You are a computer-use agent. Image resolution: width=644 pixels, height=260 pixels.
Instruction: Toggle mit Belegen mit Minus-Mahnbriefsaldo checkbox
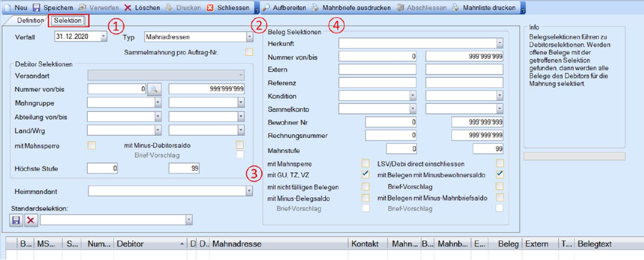500,198
